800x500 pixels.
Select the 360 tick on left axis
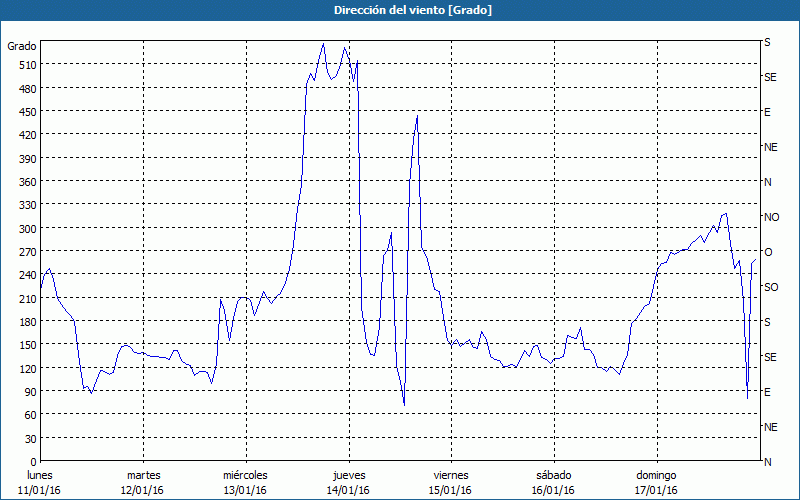click(25, 182)
